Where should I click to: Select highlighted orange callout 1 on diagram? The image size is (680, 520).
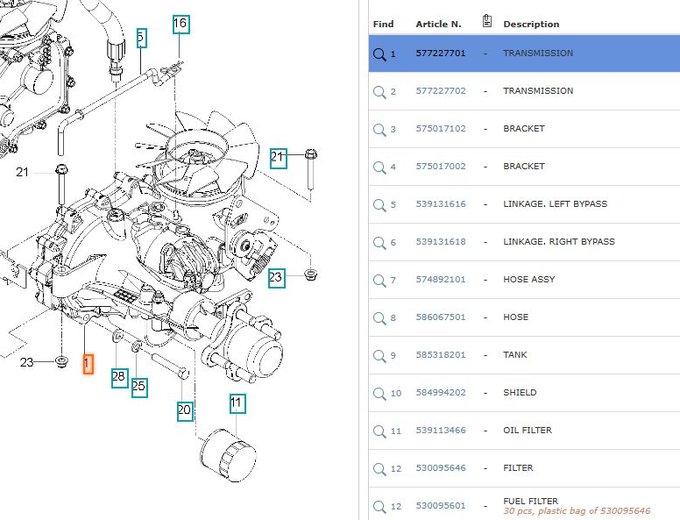coord(88,363)
